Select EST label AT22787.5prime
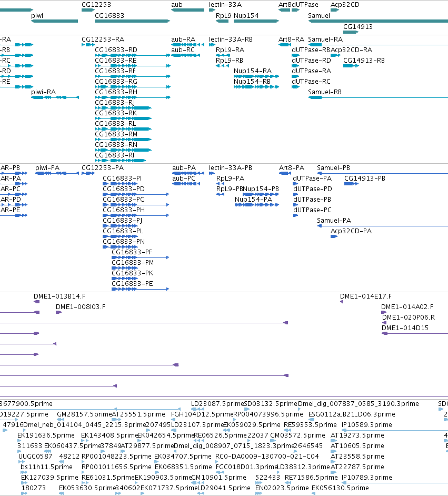 point(357,467)
